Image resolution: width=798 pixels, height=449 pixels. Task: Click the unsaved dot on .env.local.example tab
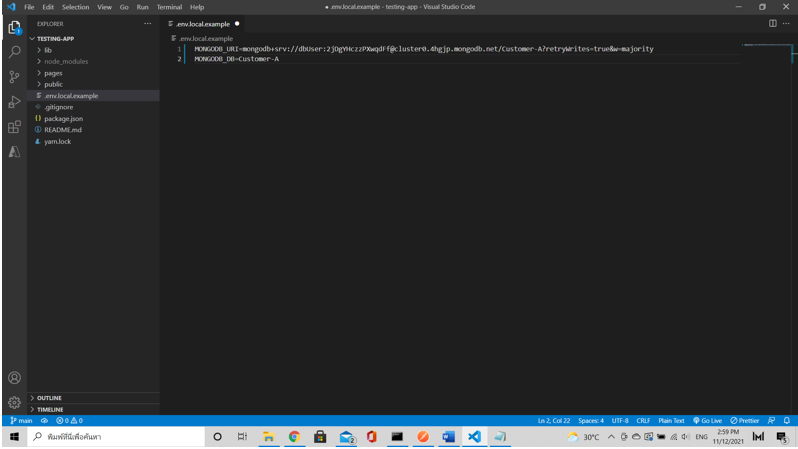[237, 24]
